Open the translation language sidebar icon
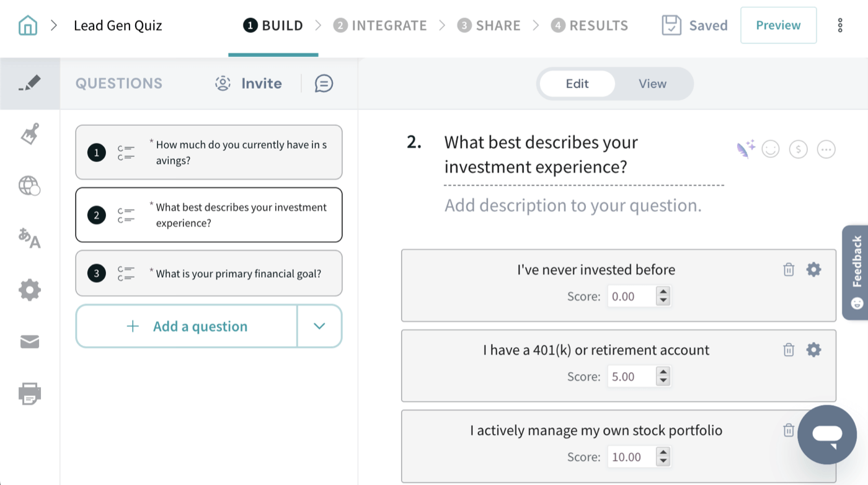 pos(30,238)
